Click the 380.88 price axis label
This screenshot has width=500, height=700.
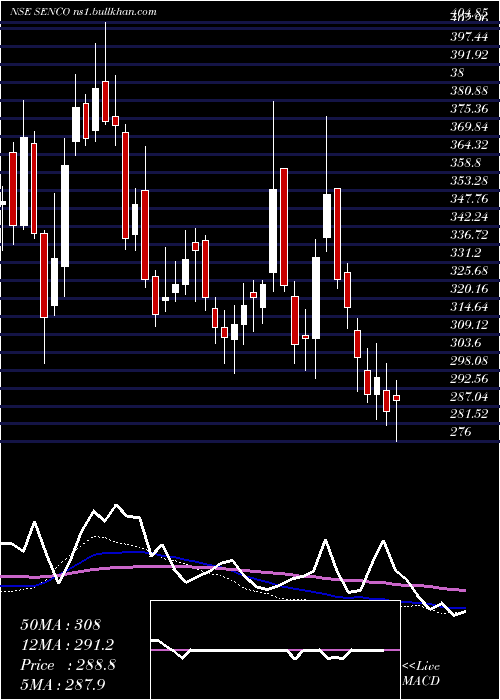(469, 91)
